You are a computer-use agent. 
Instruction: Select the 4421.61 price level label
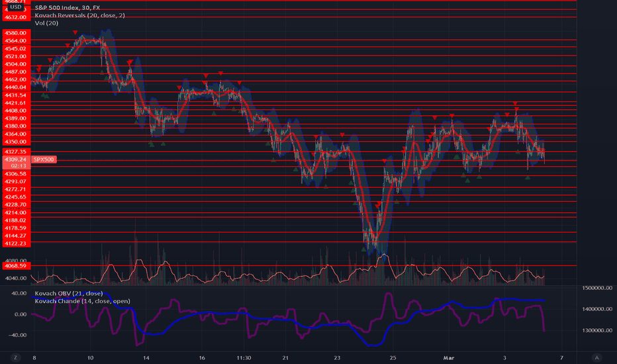click(x=16, y=103)
